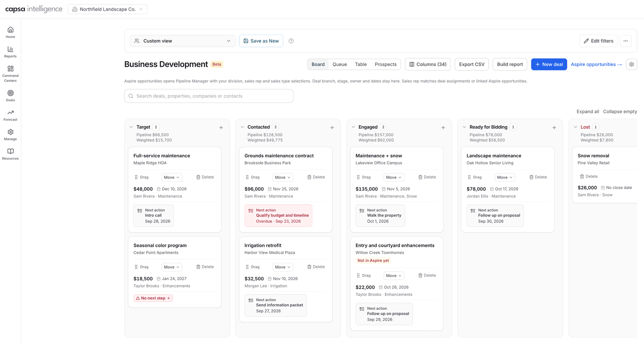The height and width of the screenshot is (343, 644).
Task: Delete the Irrigation retrofit deal
Action: point(316,267)
